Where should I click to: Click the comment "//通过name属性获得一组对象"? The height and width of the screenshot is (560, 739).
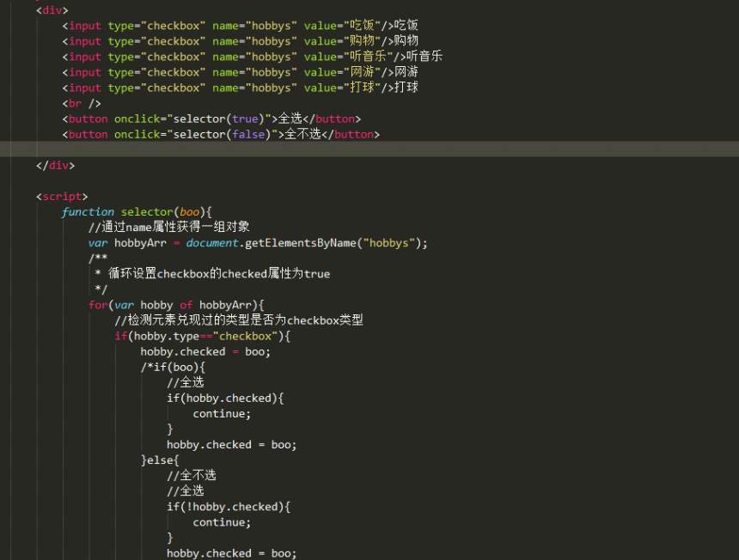point(168,227)
